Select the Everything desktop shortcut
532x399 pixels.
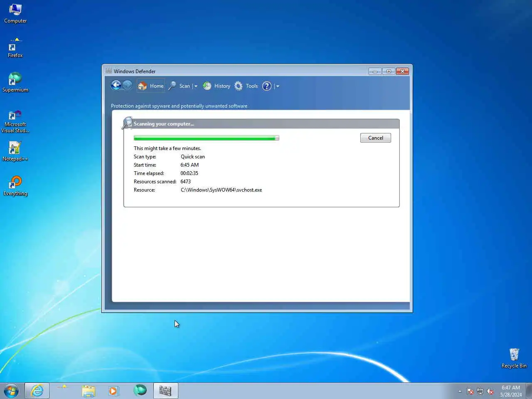point(15,186)
